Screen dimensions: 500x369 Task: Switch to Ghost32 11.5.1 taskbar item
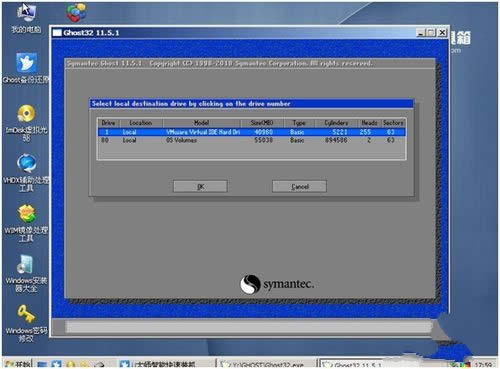[350, 364]
